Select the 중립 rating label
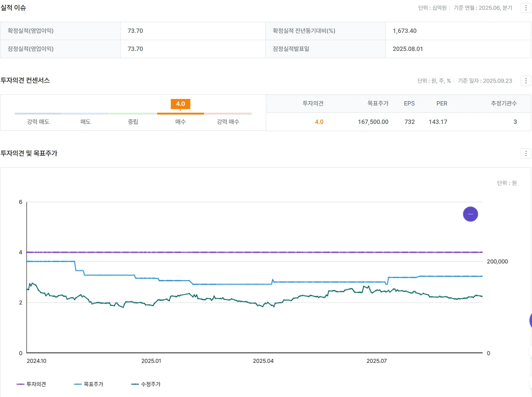 click(133, 122)
